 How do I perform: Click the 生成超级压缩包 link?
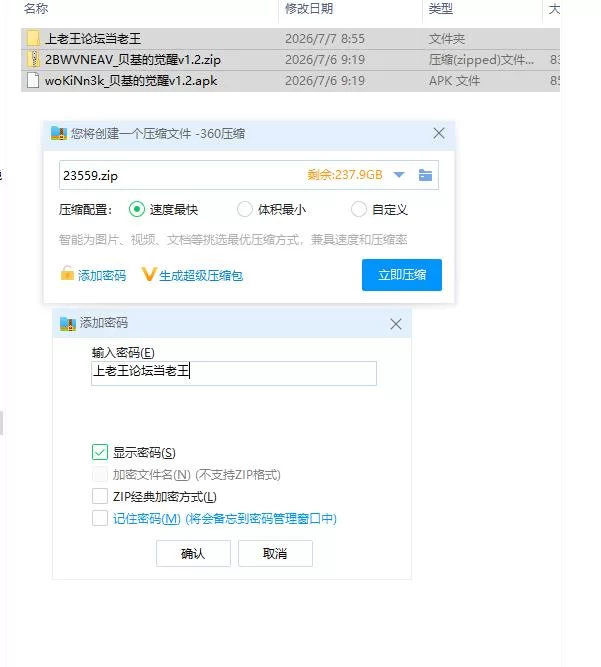(201, 275)
